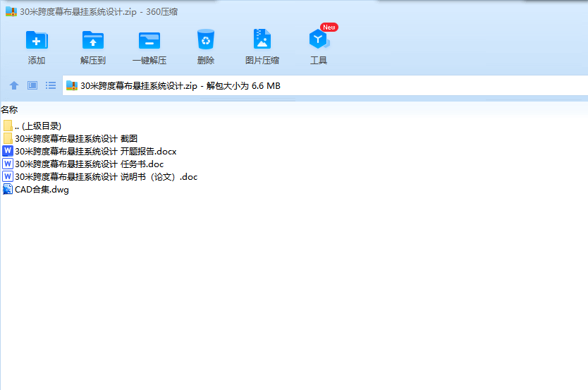Click the Word icon of 开题报告.docx
Screen dimensions: 588x390
click(8, 151)
